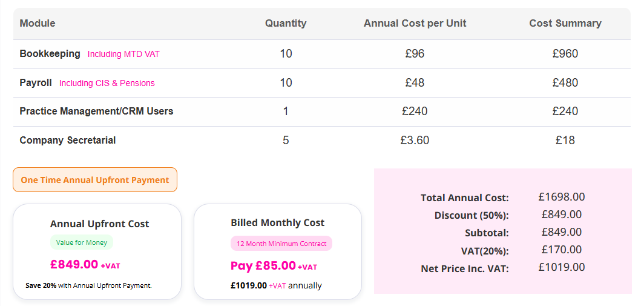Click the Including CIS & Pensions label
This screenshot has width=644, height=306.
point(107,84)
